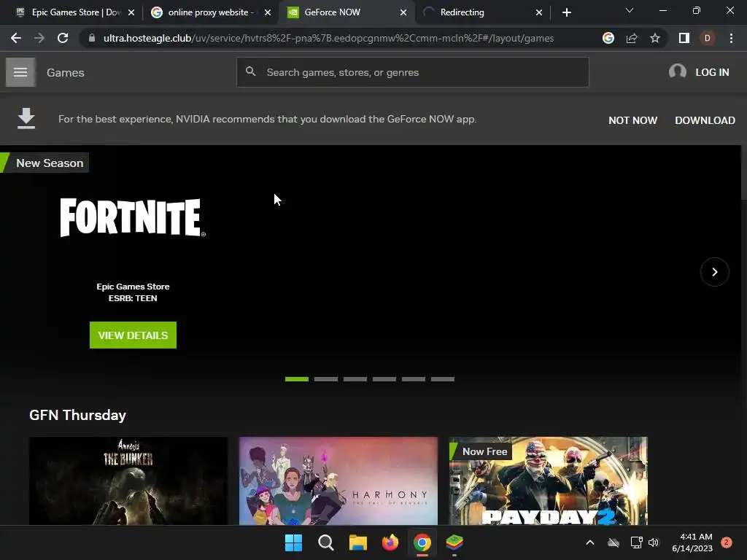Launch File Explorer from the taskbar
The width and height of the screenshot is (747, 560).
(x=357, y=542)
